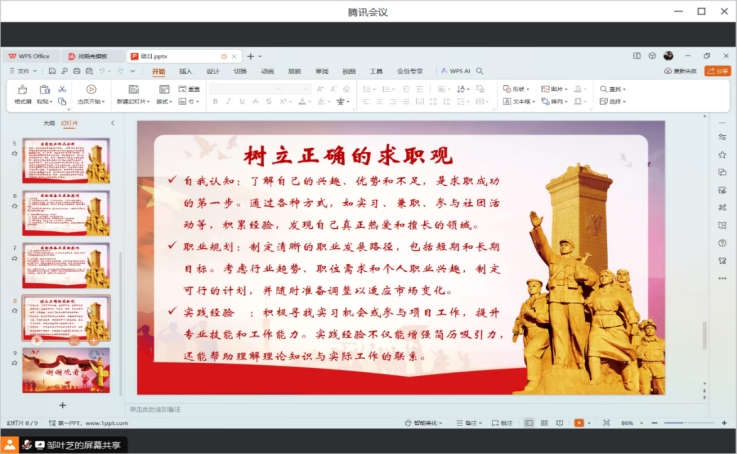Switch to the Insert ribbon tab

click(186, 71)
